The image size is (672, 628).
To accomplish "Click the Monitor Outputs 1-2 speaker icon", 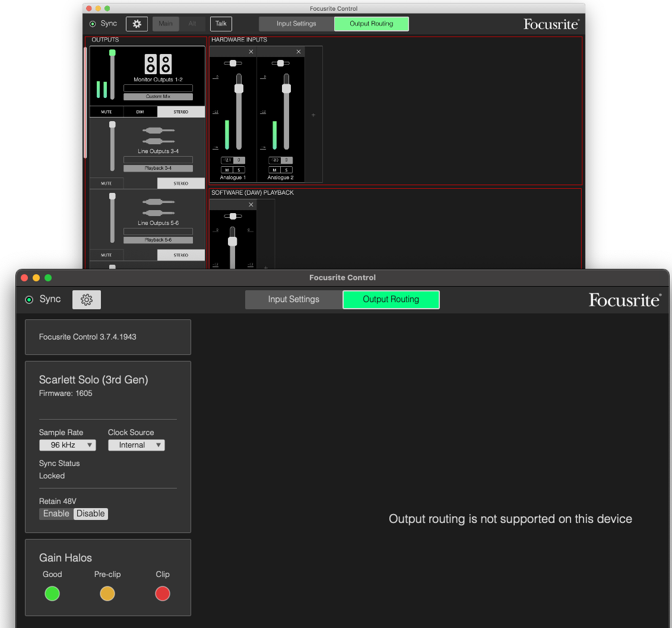I will (158, 64).
